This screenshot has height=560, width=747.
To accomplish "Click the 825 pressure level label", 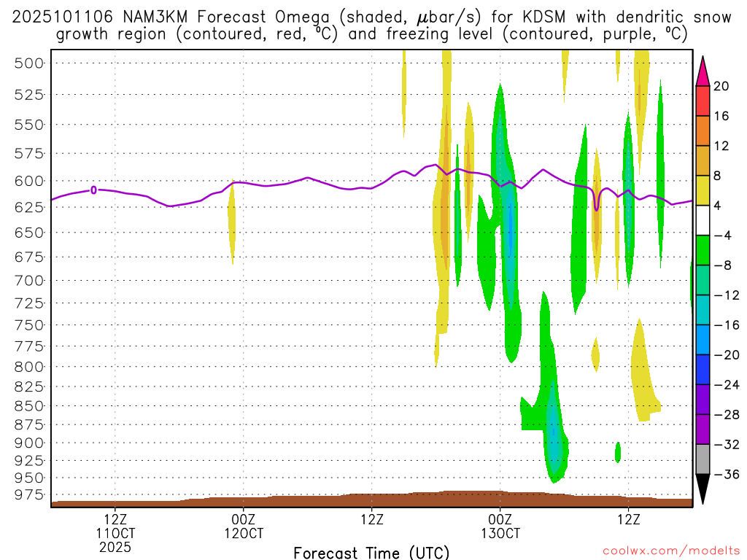I will [x=29, y=386].
